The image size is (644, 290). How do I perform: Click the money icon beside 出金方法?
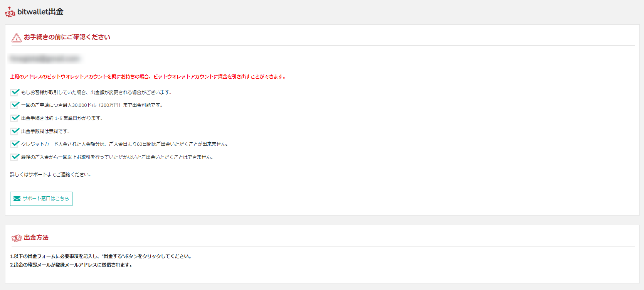pyautogui.click(x=17, y=238)
